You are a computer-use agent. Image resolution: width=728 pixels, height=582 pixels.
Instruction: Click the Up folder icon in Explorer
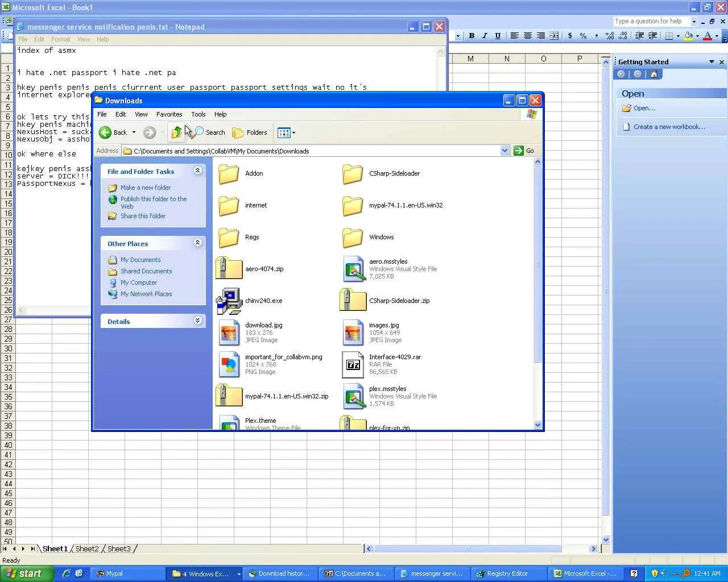click(x=177, y=132)
